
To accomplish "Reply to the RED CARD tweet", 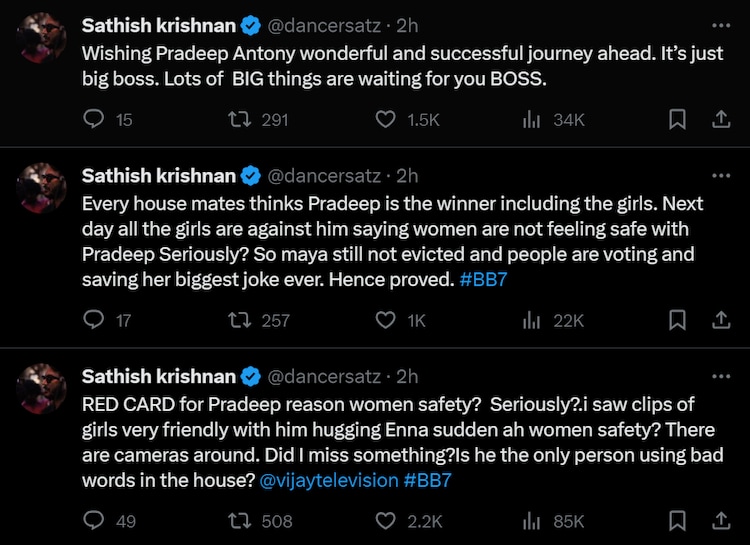I will click(94, 520).
